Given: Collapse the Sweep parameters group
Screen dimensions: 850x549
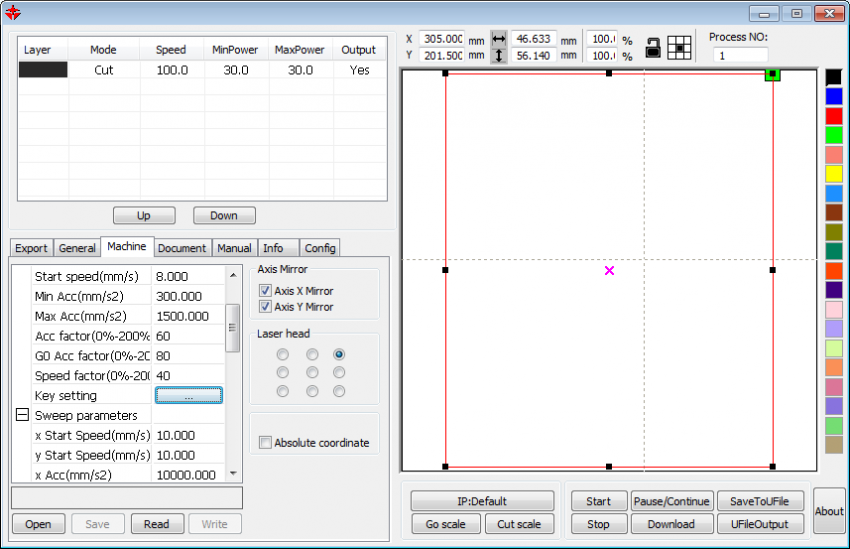Looking at the screenshot, I should point(22,415).
